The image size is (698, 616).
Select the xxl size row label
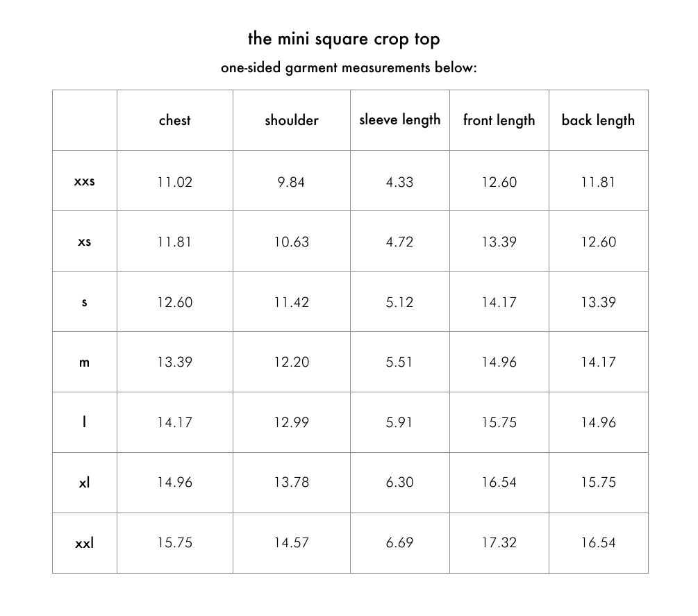click(x=84, y=543)
